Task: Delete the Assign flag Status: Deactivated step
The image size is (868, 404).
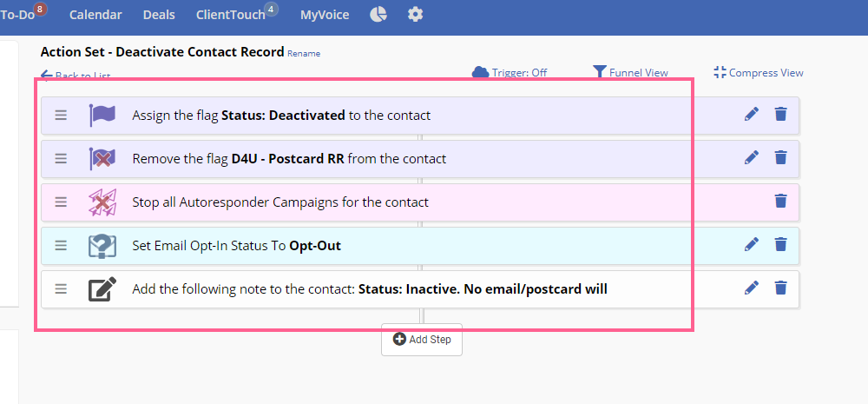Action: click(780, 114)
